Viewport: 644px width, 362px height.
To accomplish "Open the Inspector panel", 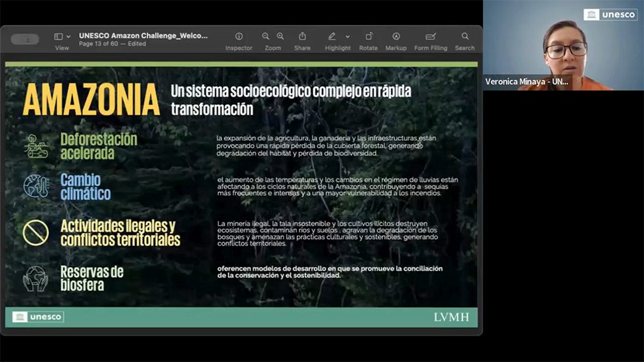I will pos(239,37).
